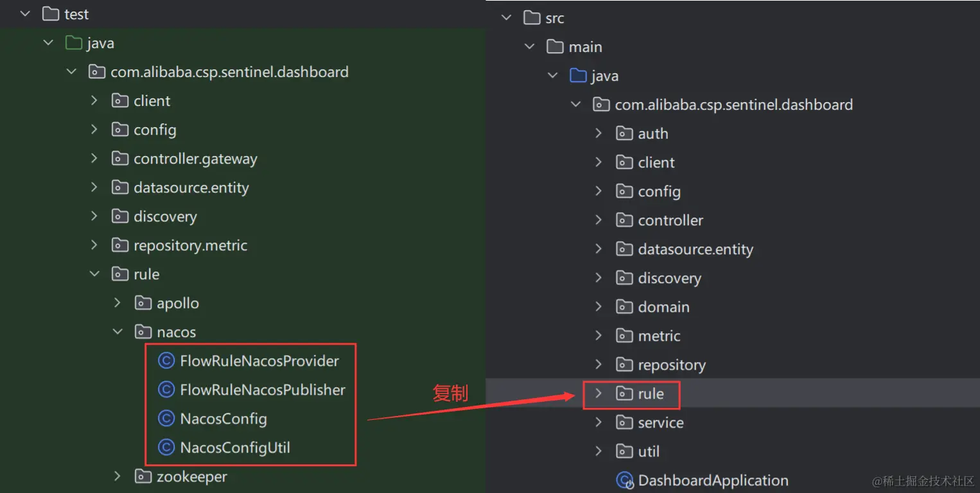Click the green java test-sources folder icon
This screenshot has width=980, height=493.
click(73, 43)
